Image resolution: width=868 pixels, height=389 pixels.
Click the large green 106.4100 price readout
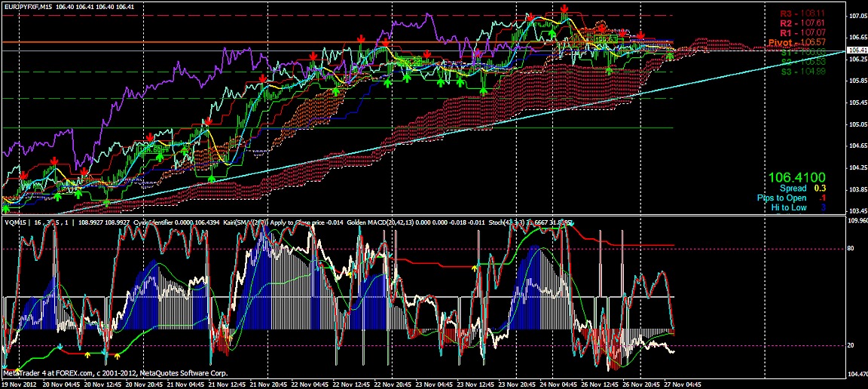tap(797, 178)
